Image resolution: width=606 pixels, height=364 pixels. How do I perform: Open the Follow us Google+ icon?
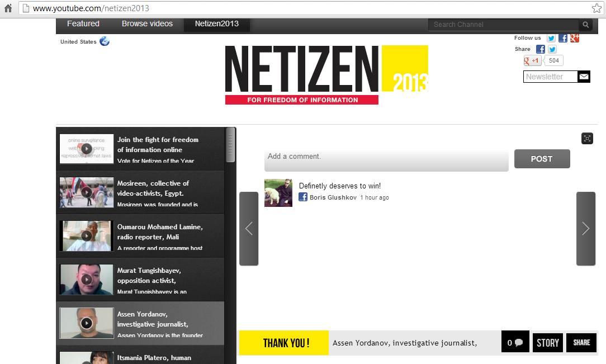(574, 38)
